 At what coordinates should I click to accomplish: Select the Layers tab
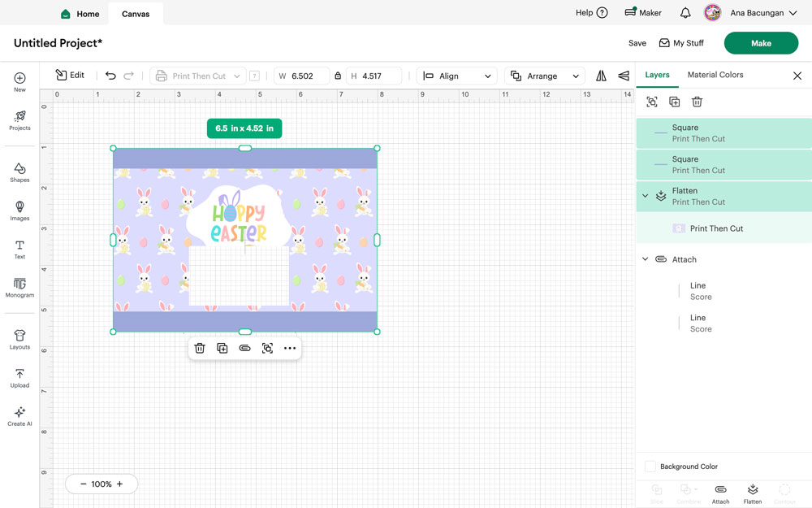(657, 75)
